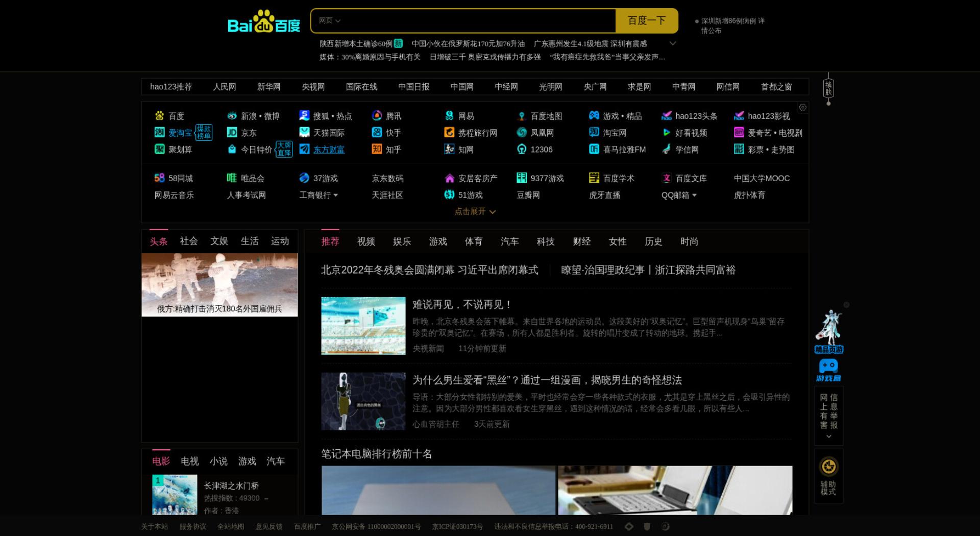Open 笔记本电脑排行榜前十名 heading
Viewport: 980px width, 536px height.
pyautogui.click(x=377, y=454)
